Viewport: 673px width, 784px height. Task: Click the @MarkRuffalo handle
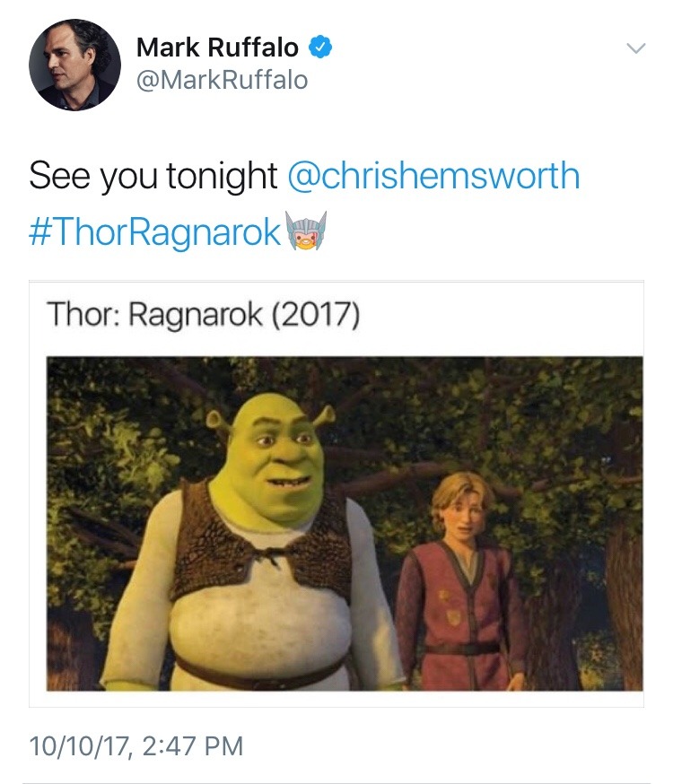tap(222, 80)
